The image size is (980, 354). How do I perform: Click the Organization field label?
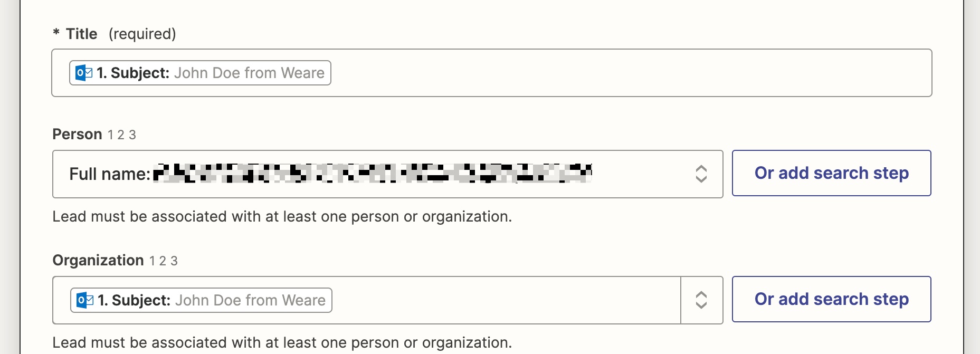coord(98,260)
